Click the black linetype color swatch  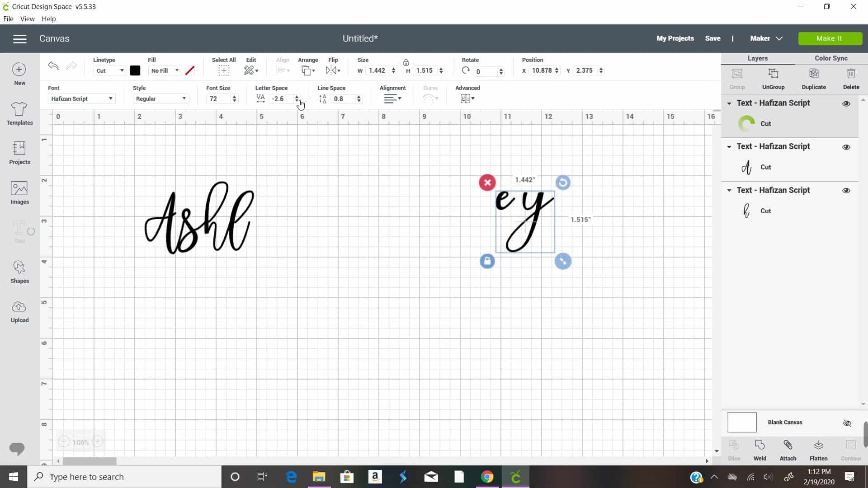coord(135,70)
